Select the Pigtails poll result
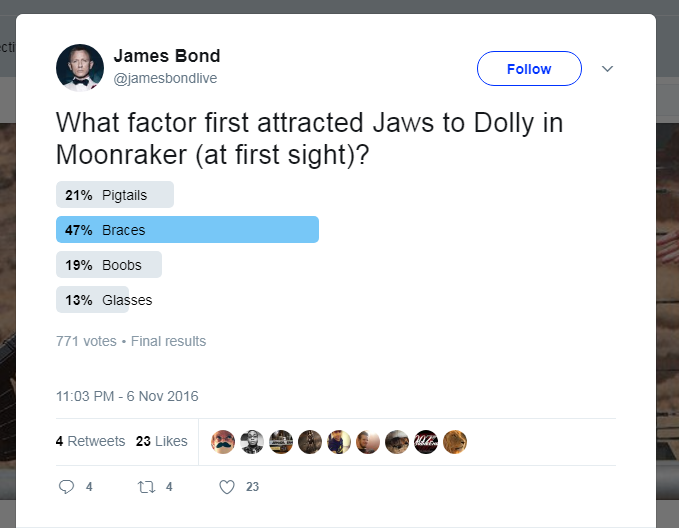The height and width of the screenshot is (528, 679). pos(115,194)
